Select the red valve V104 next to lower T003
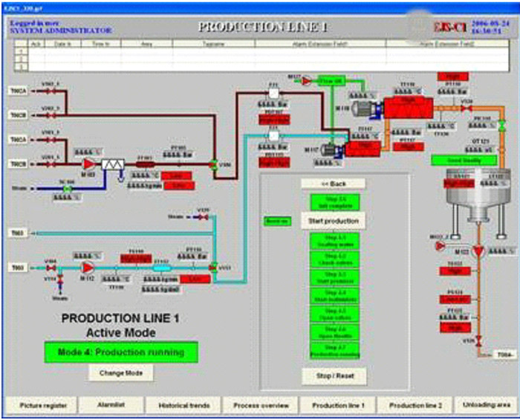The width and height of the screenshot is (520, 420). (x=51, y=268)
